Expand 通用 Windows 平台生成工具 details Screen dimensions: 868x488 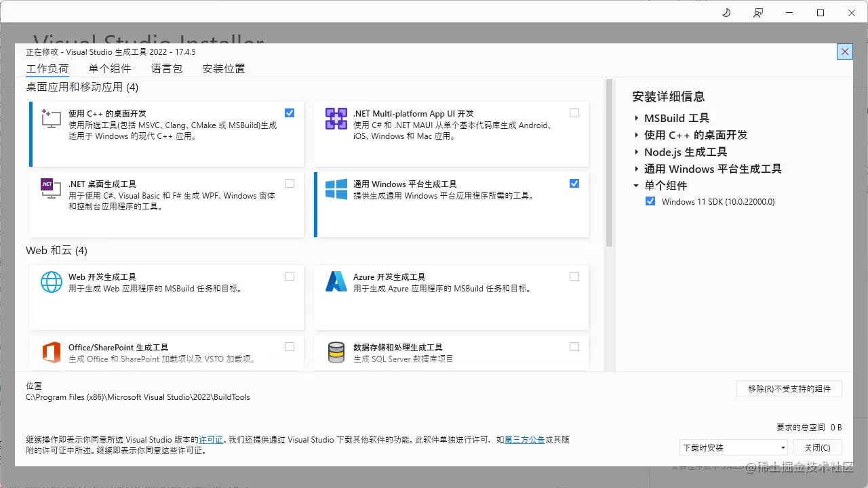[637, 169]
